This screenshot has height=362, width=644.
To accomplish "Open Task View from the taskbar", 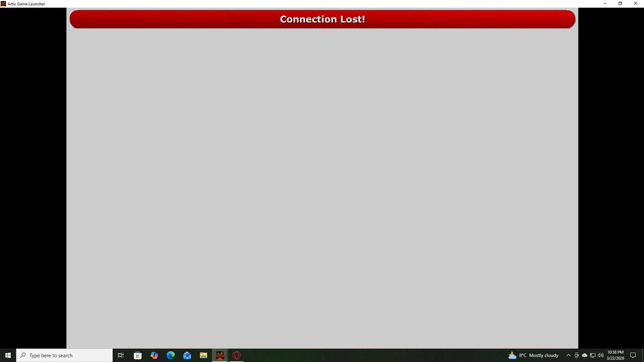I will (x=121, y=355).
